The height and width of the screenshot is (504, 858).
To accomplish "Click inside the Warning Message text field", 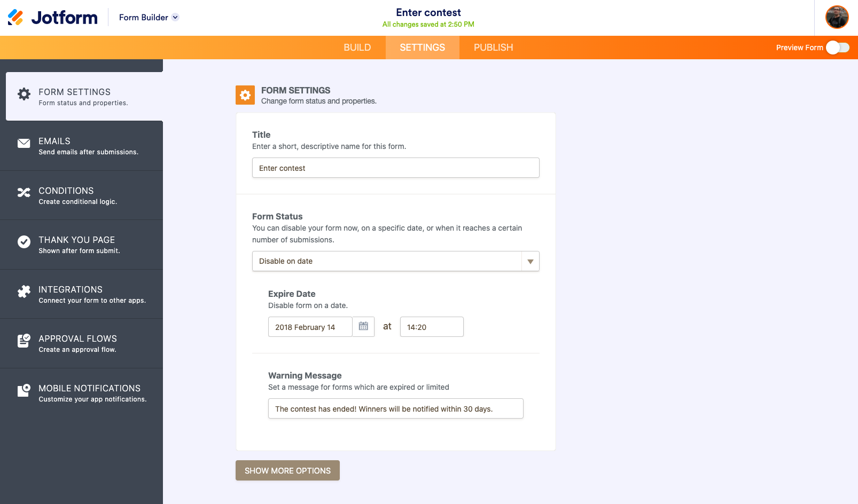I will [395, 408].
